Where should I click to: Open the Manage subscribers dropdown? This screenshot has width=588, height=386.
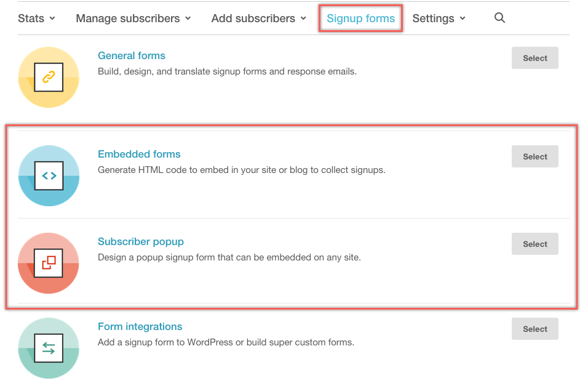[x=133, y=18]
